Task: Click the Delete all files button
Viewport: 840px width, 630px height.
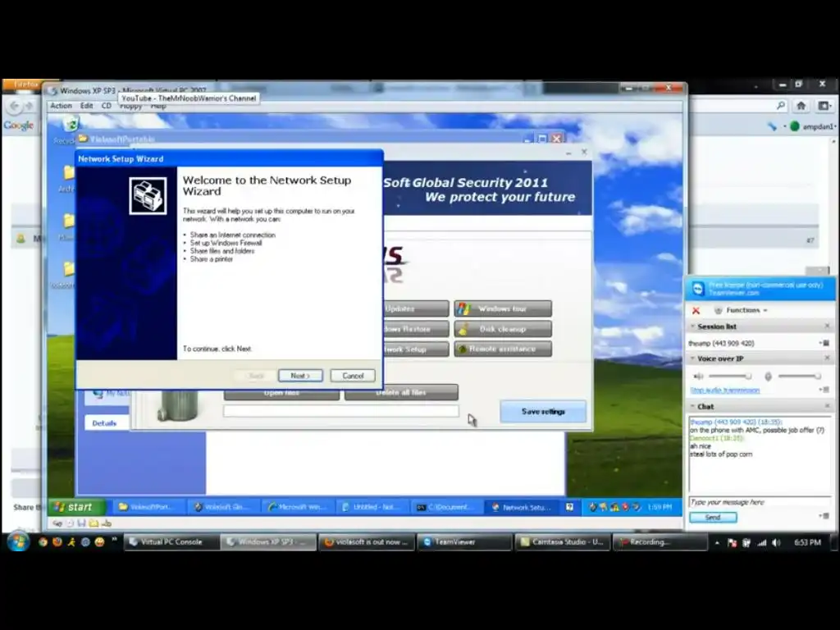Action: click(401, 393)
